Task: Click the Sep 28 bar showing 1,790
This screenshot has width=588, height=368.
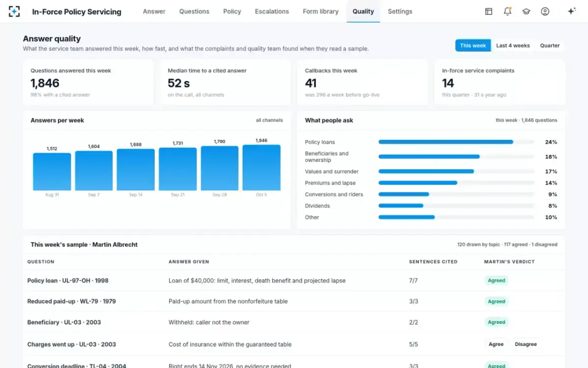Action: (220, 168)
